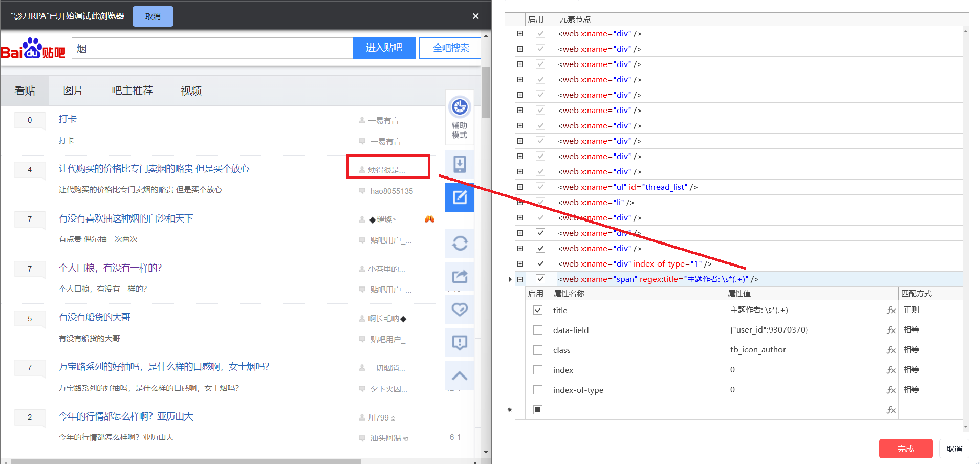Click the heart favorite icon in sidebar
980x464 pixels.
click(x=460, y=310)
